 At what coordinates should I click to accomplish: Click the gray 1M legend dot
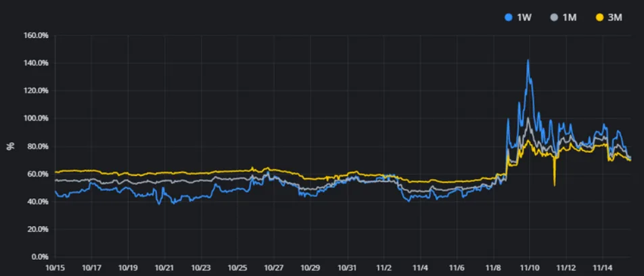[554, 18]
